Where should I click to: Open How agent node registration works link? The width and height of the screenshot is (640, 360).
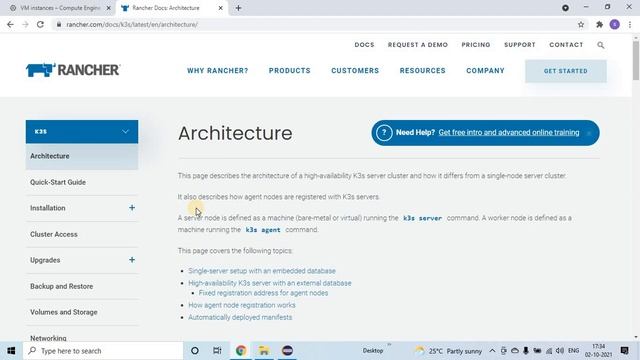tap(242, 305)
